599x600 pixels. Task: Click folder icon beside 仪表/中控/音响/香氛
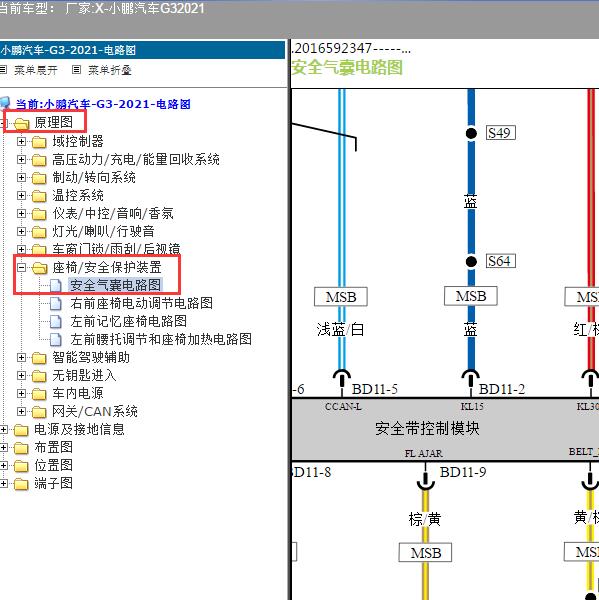(x=39, y=214)
